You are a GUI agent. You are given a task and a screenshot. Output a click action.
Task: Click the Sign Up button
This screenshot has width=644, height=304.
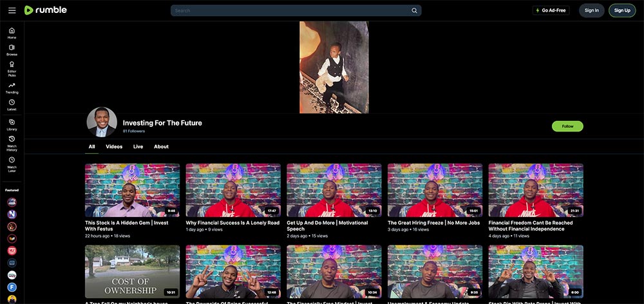pyautogui.click(x=622, y=10)
